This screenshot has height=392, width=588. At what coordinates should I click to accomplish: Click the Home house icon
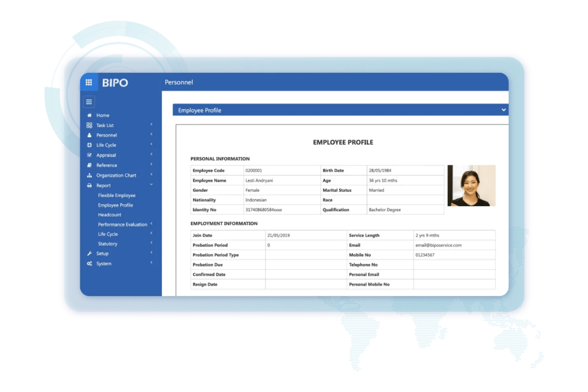89,115
